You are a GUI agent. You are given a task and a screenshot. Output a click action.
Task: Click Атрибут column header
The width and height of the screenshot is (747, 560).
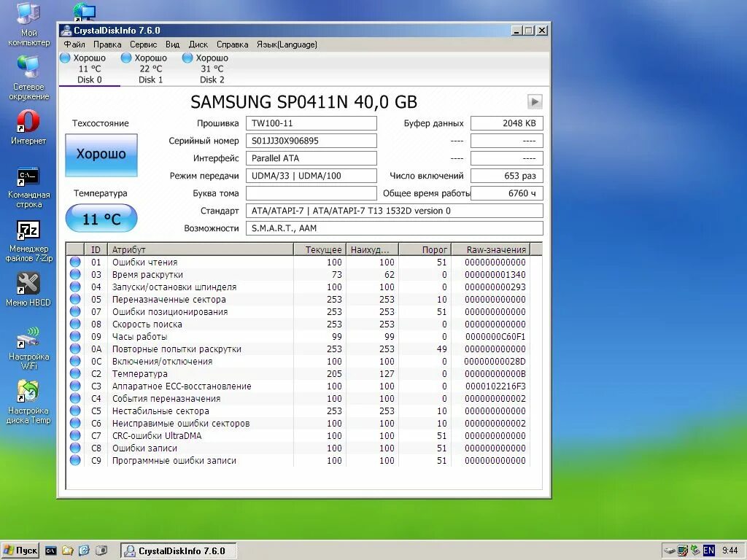200,249
